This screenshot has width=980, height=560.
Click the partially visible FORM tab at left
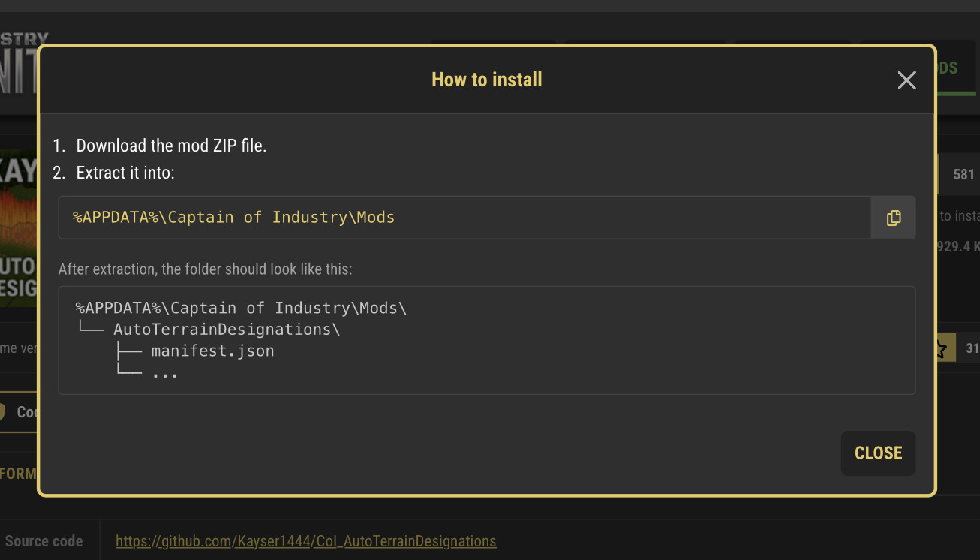[x=18, y=474]
